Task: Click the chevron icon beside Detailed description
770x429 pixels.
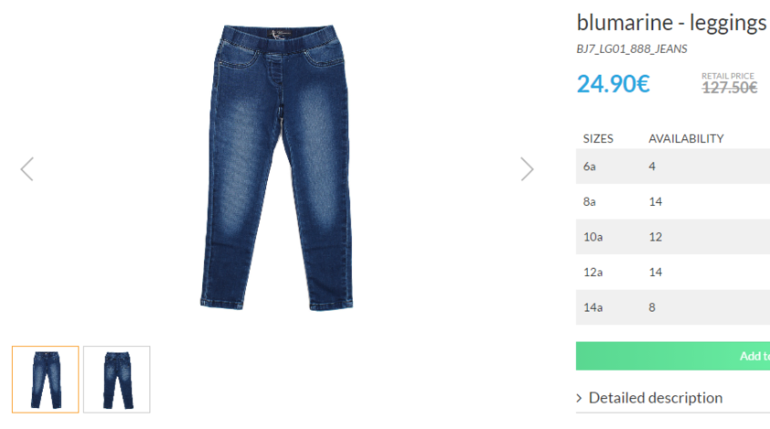Action: click(x=579, y=398)
